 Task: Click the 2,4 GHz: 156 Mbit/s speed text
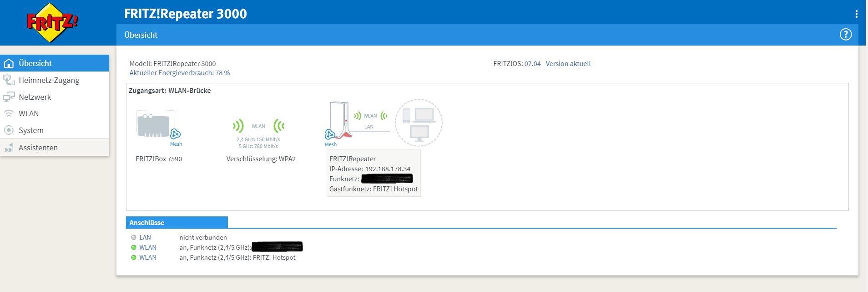(258, 139)
